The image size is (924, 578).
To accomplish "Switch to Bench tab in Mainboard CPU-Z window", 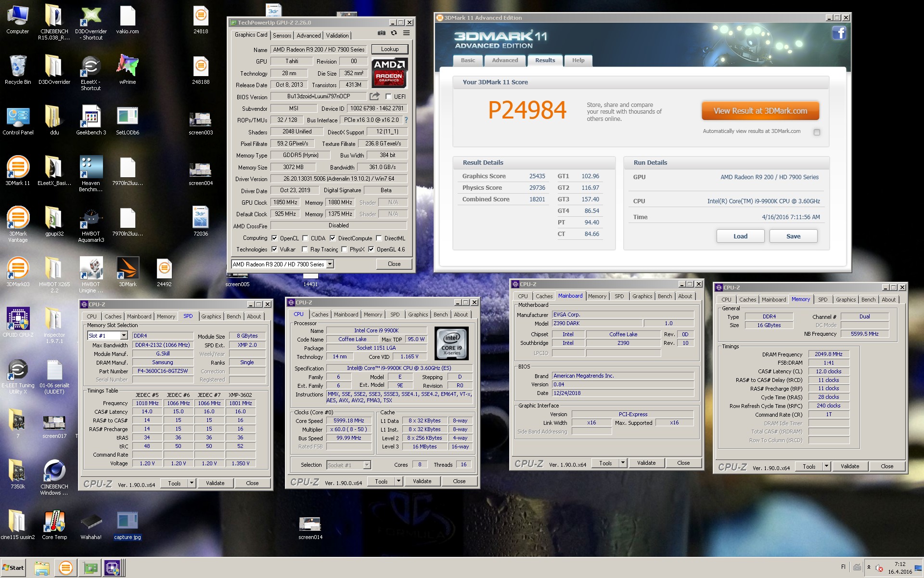I will tap(665, 296).
